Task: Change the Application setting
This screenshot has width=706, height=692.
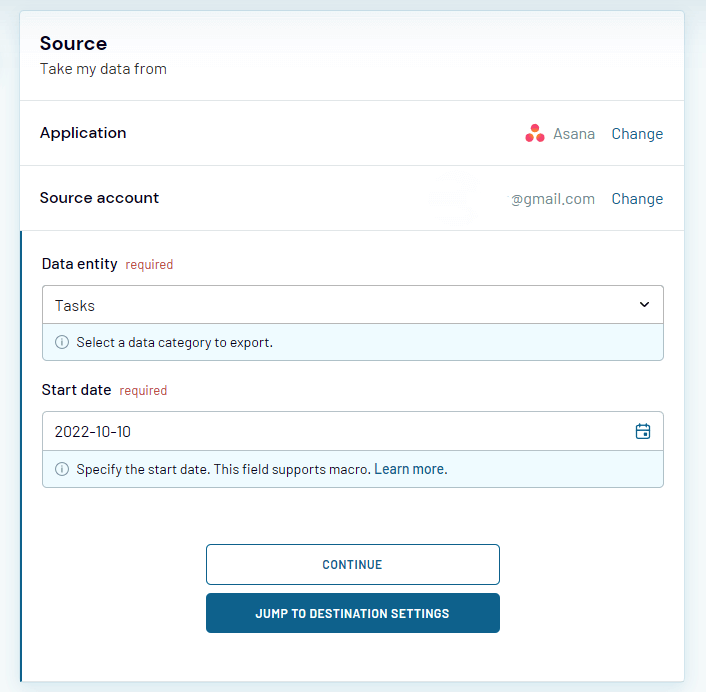Action: pos(637,134)
